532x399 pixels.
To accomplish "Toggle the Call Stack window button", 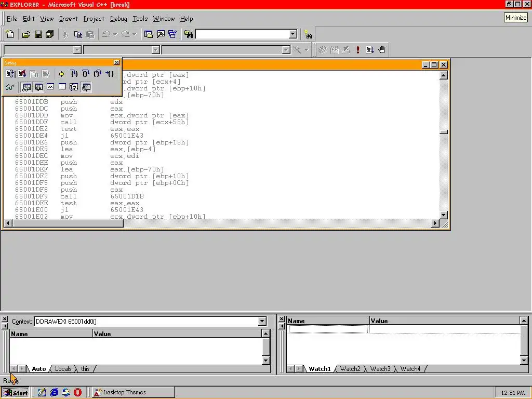I will click(74, 87).
